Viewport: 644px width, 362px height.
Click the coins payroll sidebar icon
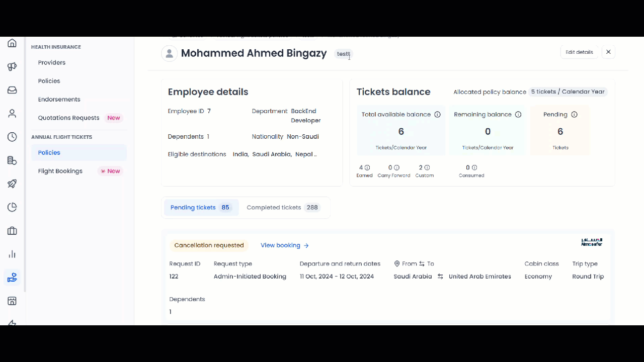(x=12, y=160)
